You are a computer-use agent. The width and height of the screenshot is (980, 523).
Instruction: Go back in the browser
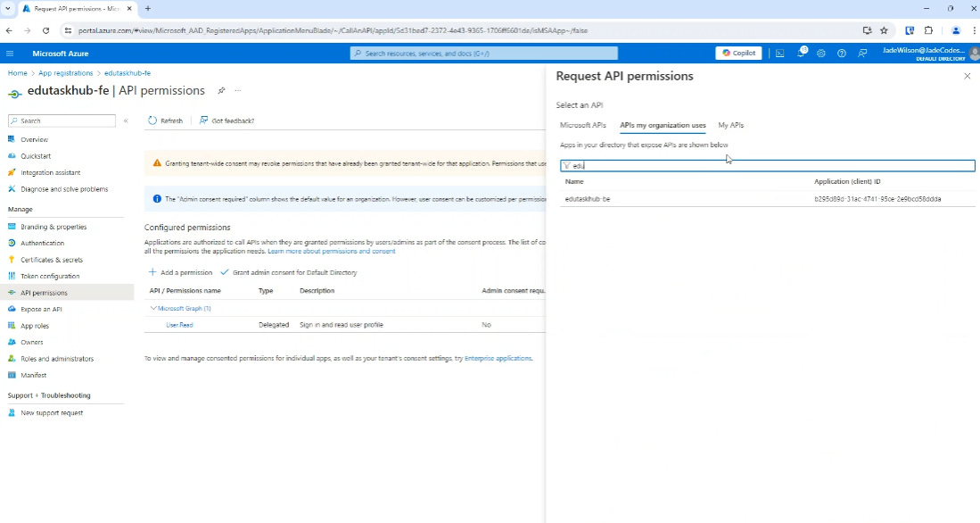10,30
